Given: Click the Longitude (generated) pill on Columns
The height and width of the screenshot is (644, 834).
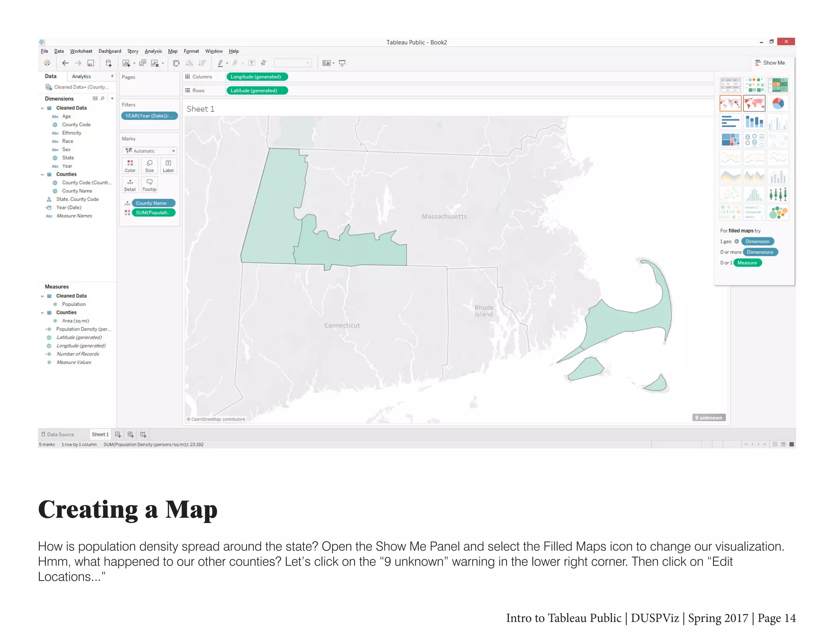Looking at the screenshot, I should pyautogui.click(x=257, y=77).
